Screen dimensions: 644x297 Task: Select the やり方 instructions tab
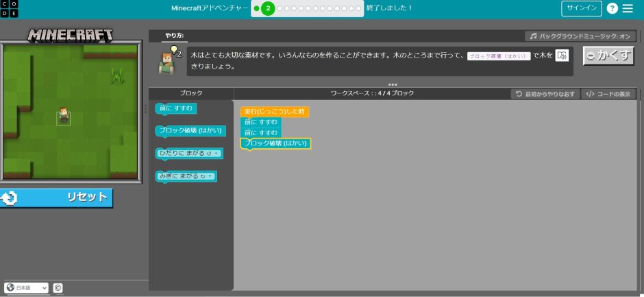tap(174, 36)
